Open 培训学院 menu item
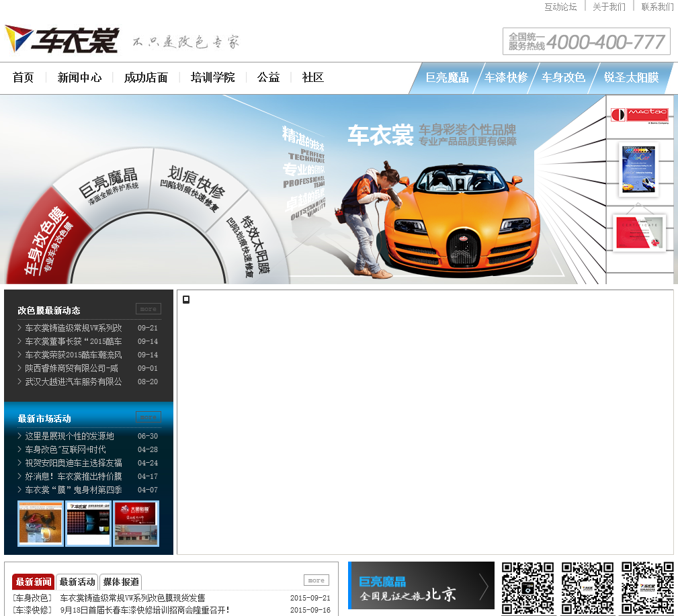This screenshot has width=678, height=616. click(212, 77)
